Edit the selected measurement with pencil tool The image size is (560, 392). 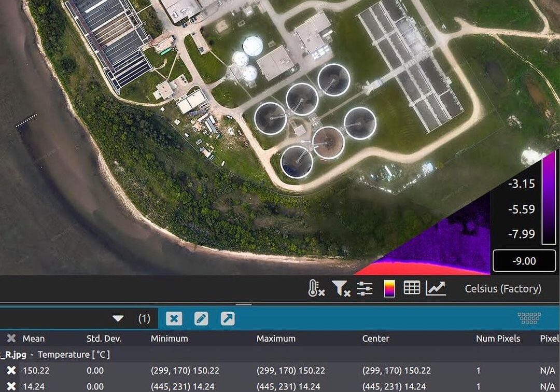[201, 318]
